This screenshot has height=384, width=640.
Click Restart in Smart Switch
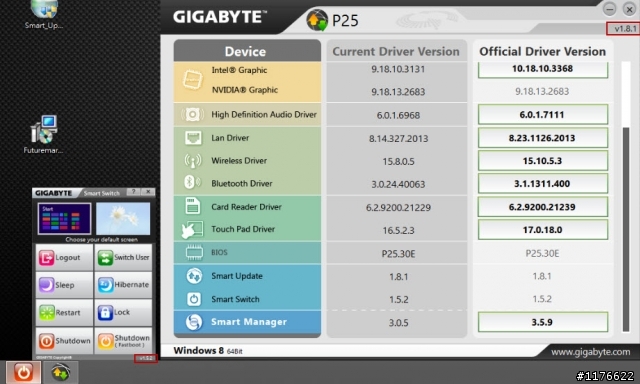pos(64,313)
